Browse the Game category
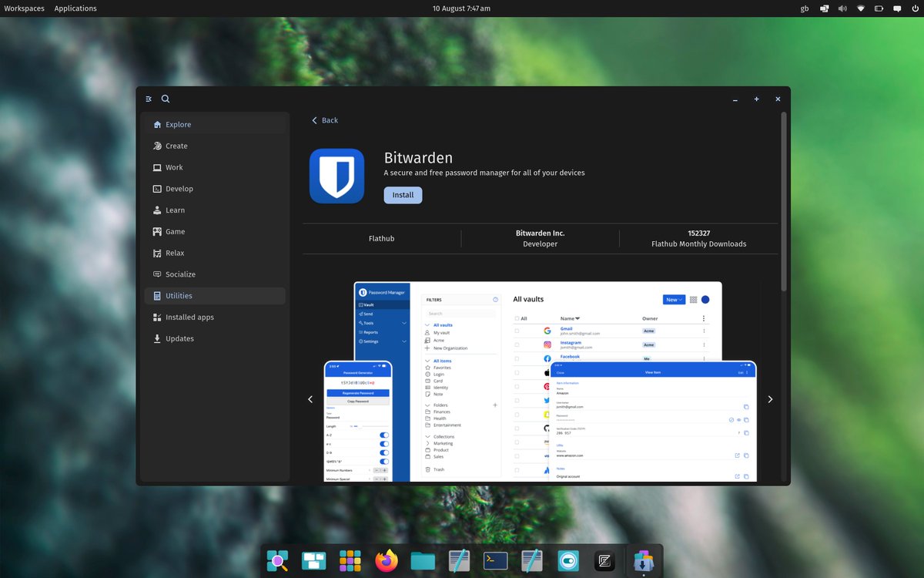Image resolution: width=924 pixels, height=578 pixels. [x=215, y=231]
